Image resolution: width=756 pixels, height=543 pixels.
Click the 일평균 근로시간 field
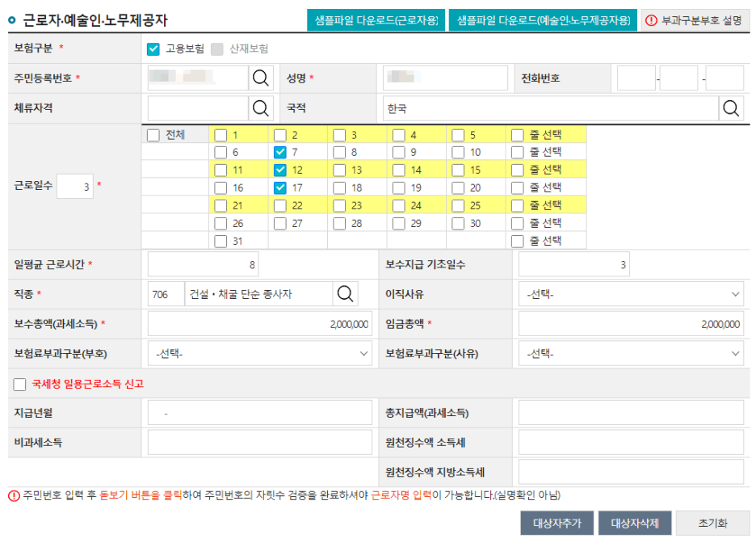[203, 264]
